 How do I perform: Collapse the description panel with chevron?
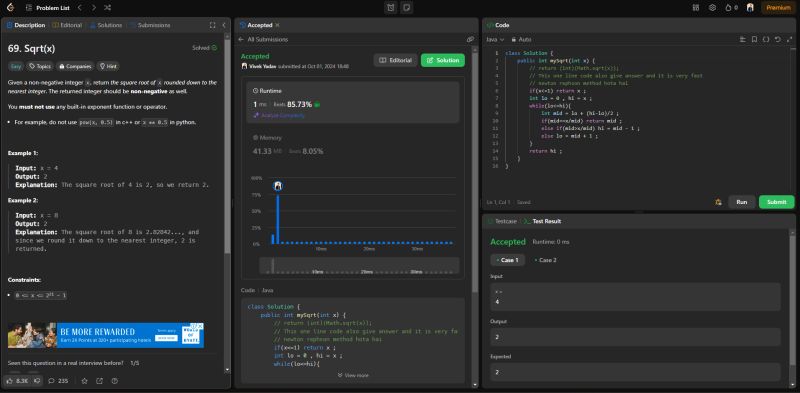point(223,25)
